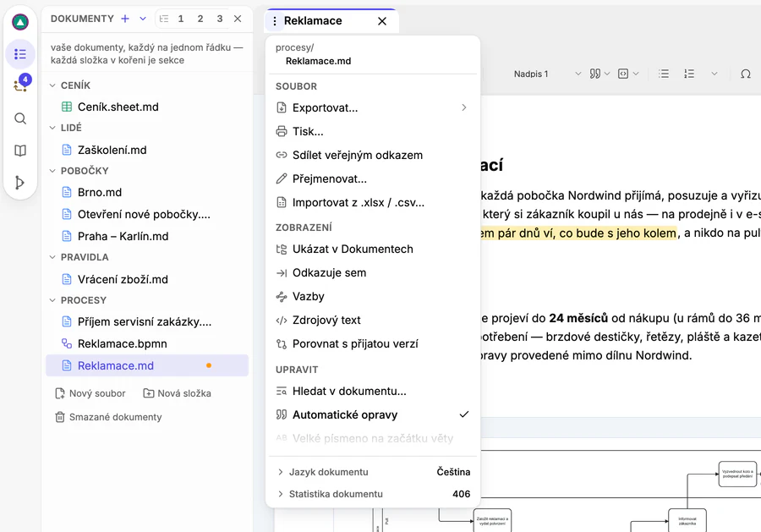Set outline level to 2
Image resolution: width=761 pixels, height=532 pixels.
tap(200, 19)
